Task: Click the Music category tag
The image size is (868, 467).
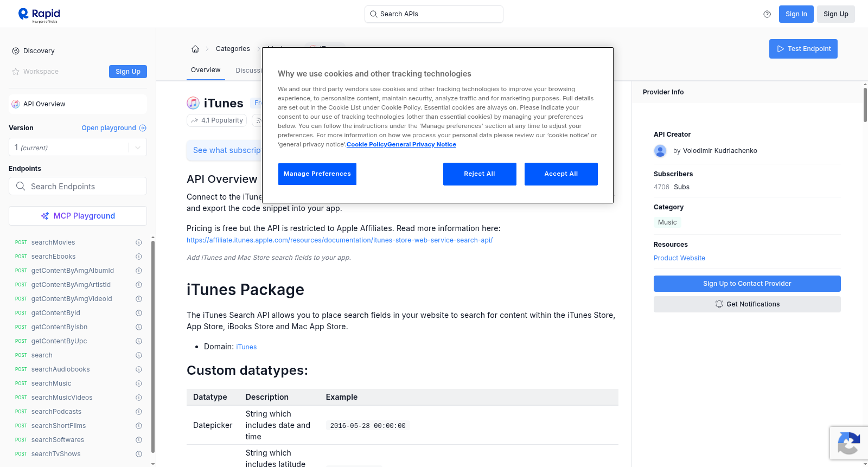Action: tap(667, 222)
